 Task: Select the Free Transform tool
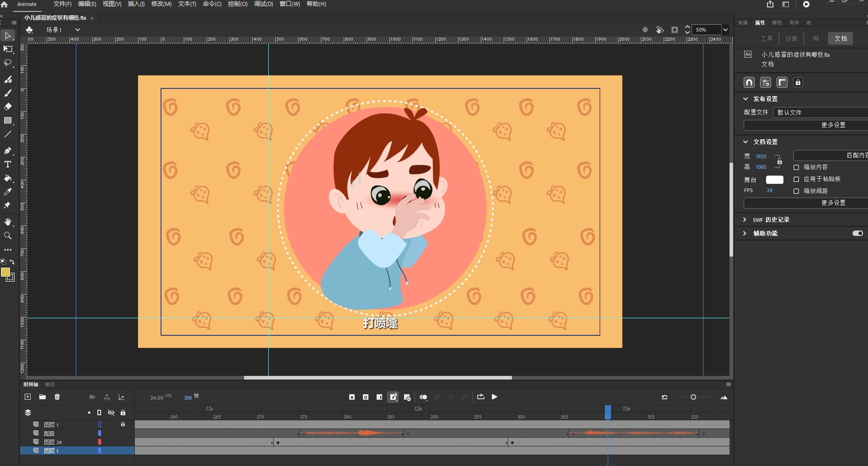click(8, 49)
